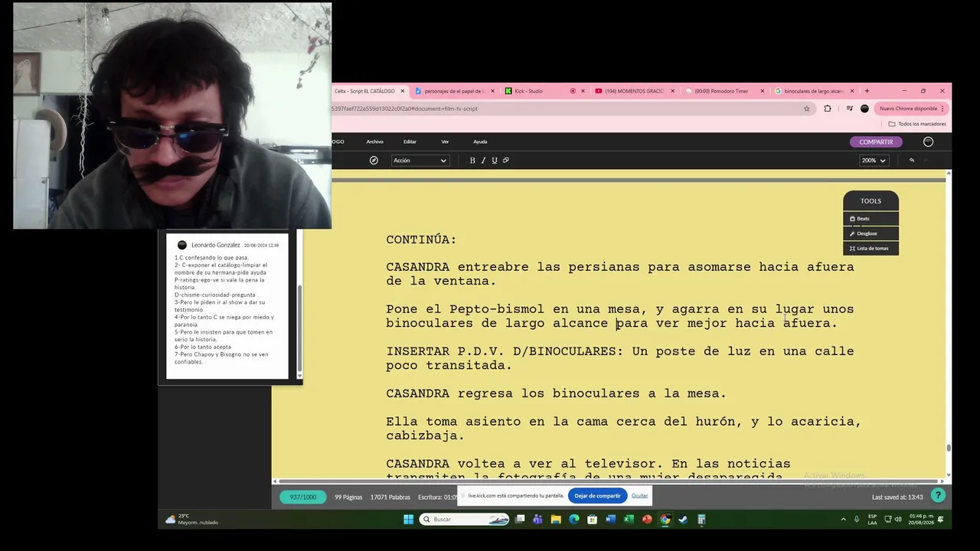Click the dual dialogue icon beside underline
This screenshot has height=551, width=980.
506,161
